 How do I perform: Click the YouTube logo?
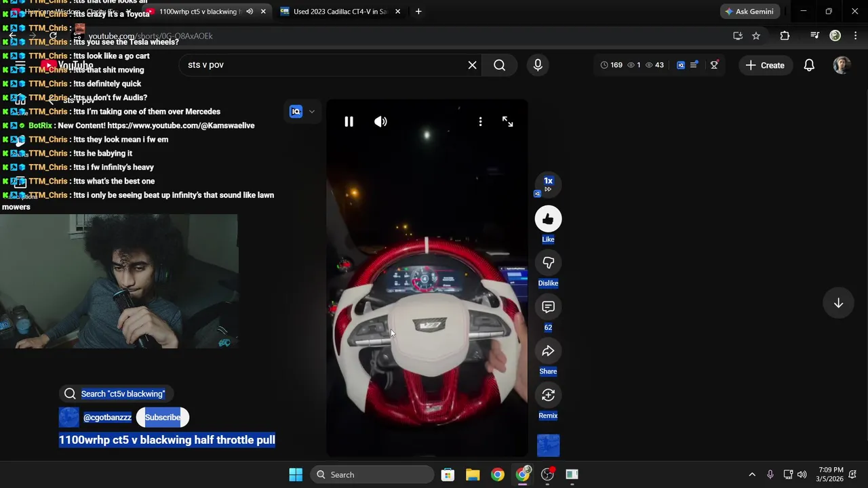click(x=67, y=65)
